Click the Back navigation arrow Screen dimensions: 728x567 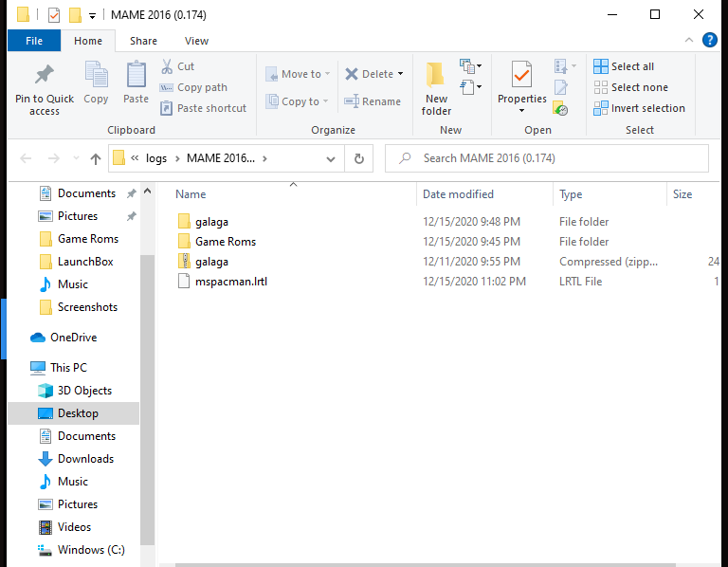point(26,158)
